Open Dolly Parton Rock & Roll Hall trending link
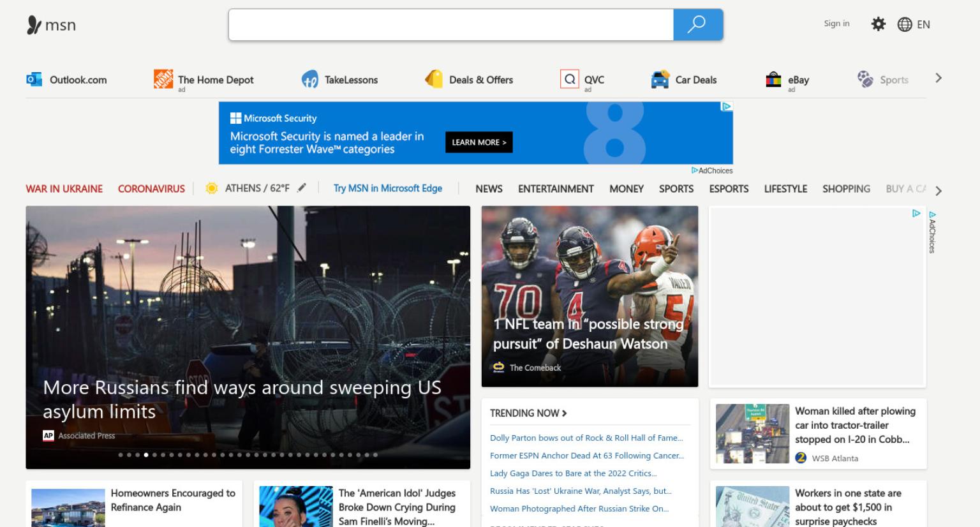Image resolution: width=980 pixels, height=527 pixels. point(586,438)
